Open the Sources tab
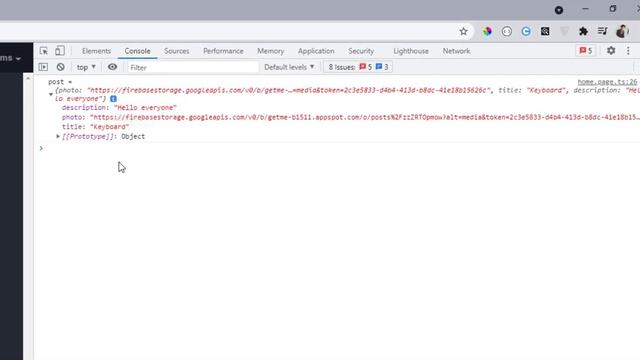This screenshot has height=360, width=640. pyautogui.click(x=177, y=51)
